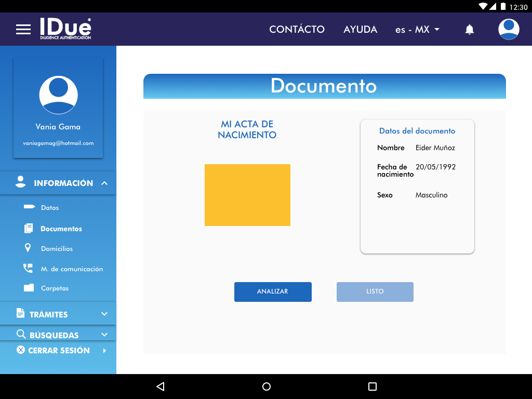Open the Ayuda menu item
532x399 pixels.
(x=360, y=30)
